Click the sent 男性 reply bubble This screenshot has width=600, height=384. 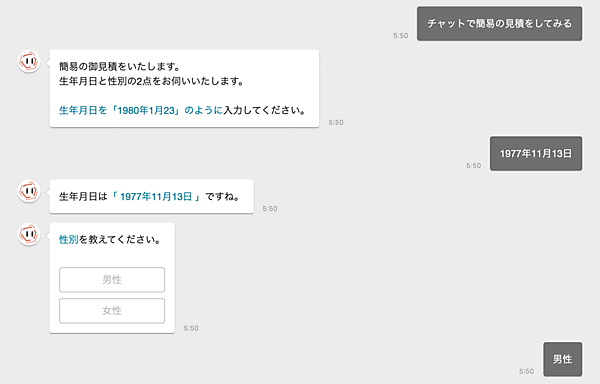point(562,359)
